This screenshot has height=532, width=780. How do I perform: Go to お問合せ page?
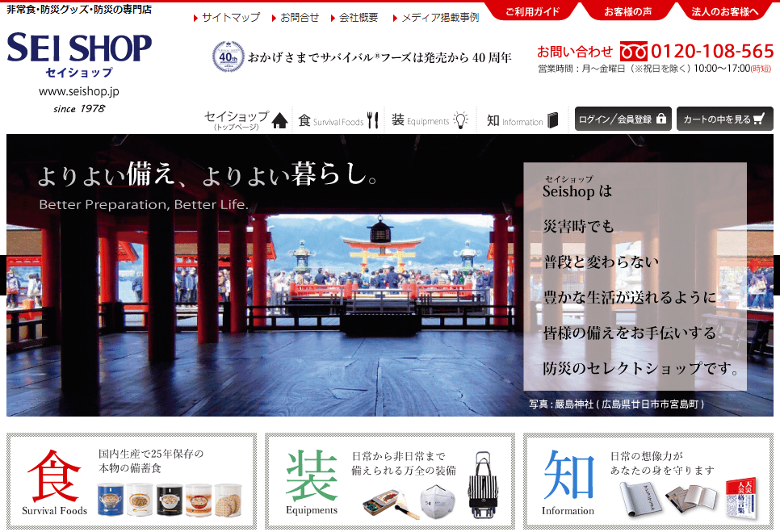point(300,17)
